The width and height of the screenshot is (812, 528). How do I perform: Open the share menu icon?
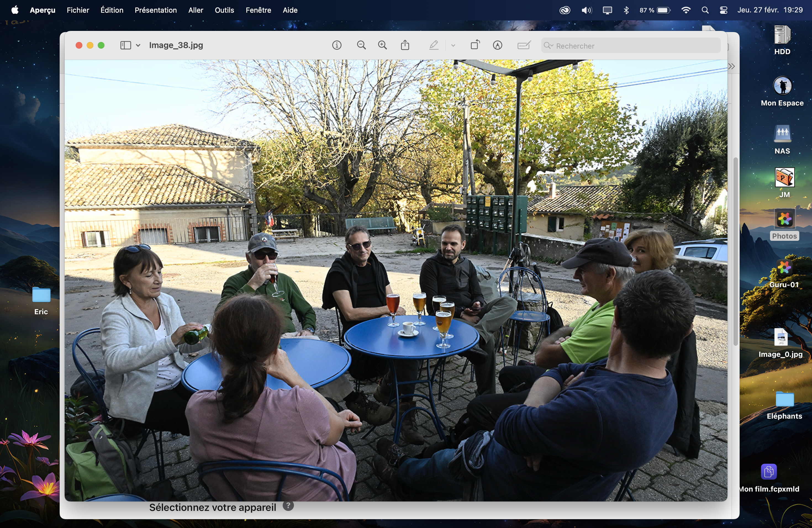(405, 45)
